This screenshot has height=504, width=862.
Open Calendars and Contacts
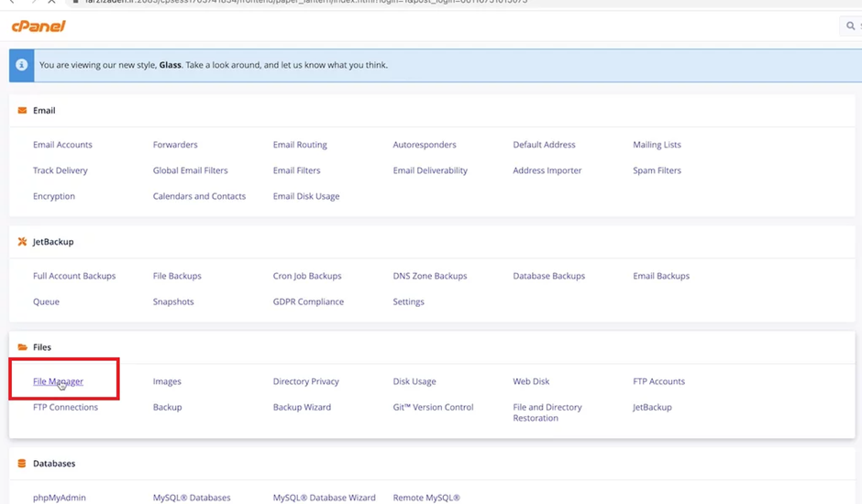(x=199, y=196)
